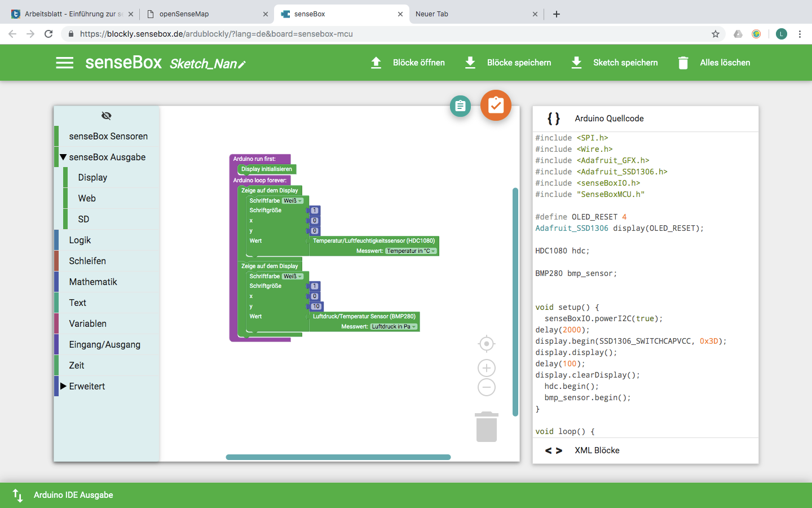Click the workspace trash can

click(486, 427)
